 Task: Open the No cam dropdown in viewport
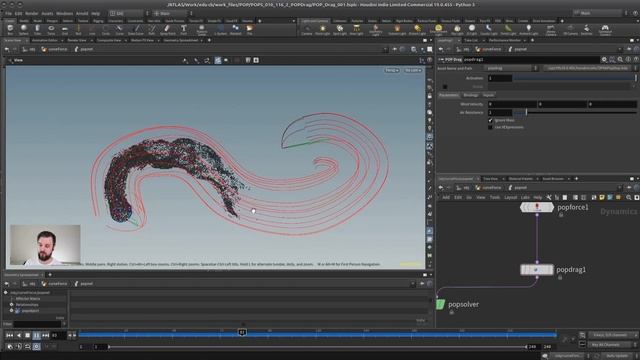click(413, 70)
